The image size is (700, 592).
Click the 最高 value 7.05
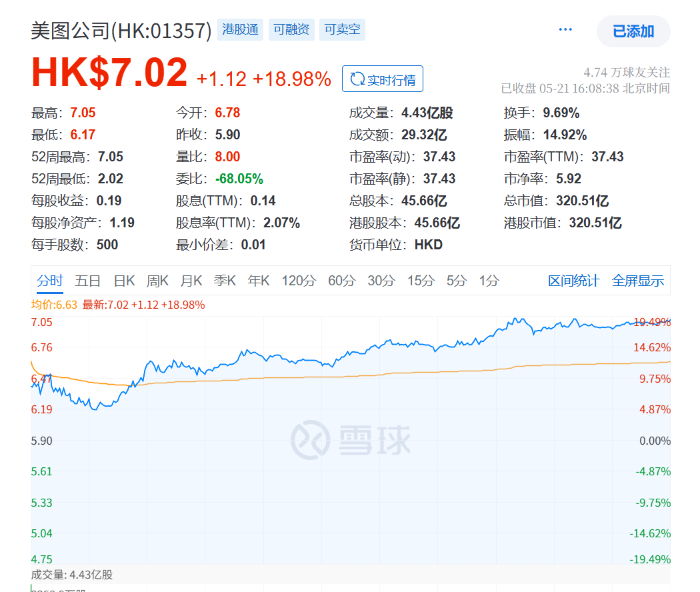pos(83,113)
